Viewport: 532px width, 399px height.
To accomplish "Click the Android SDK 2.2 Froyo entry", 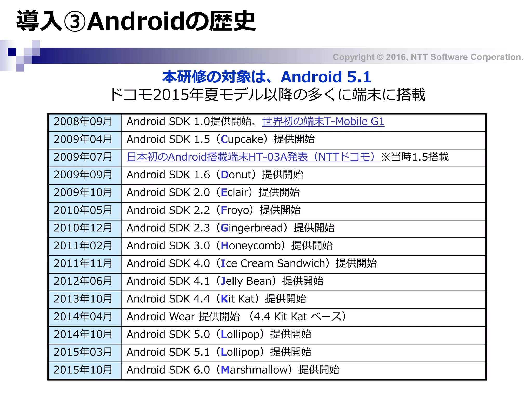I will point(214,210).
